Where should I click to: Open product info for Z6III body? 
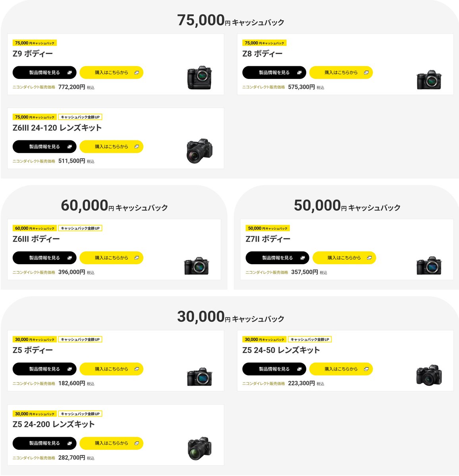tap(44, 258)
